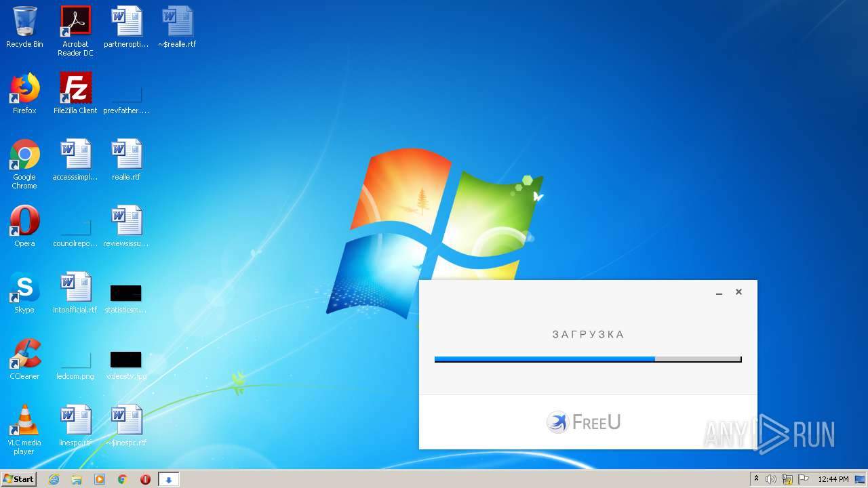The image size is (868, 488).
Task: Open the network status tray icon
Action: (787, 479)
